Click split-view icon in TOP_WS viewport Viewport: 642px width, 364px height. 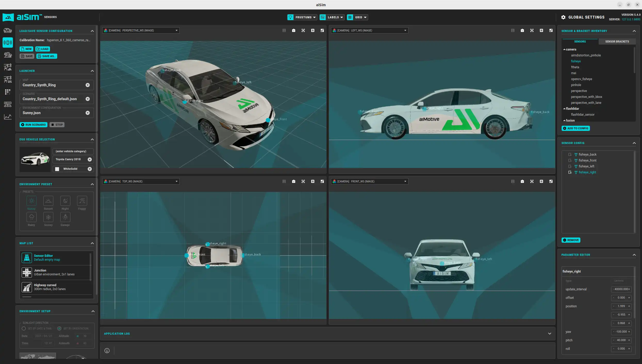[313, 181]
